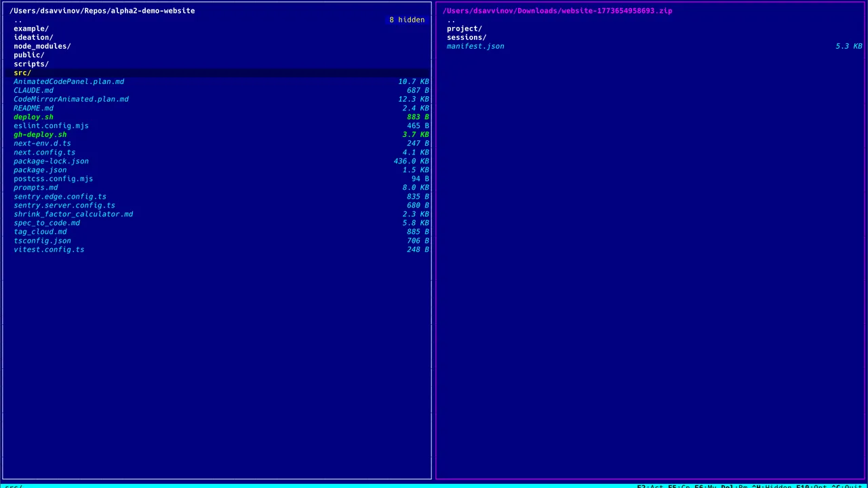Click the 436.0 KB size value
The height and width of the screenshot is (488, 868).
pos(411,161)
